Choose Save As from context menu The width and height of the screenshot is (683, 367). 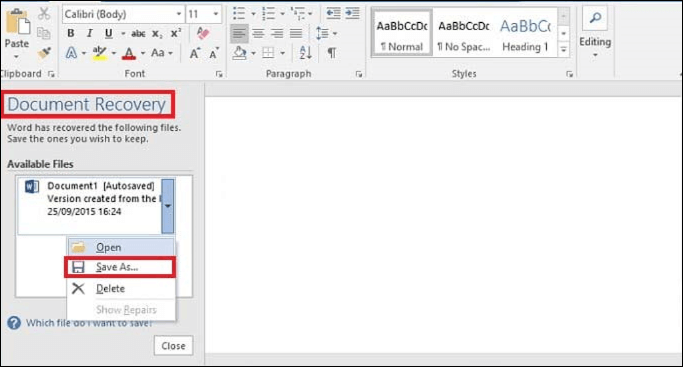click(120, 267)
